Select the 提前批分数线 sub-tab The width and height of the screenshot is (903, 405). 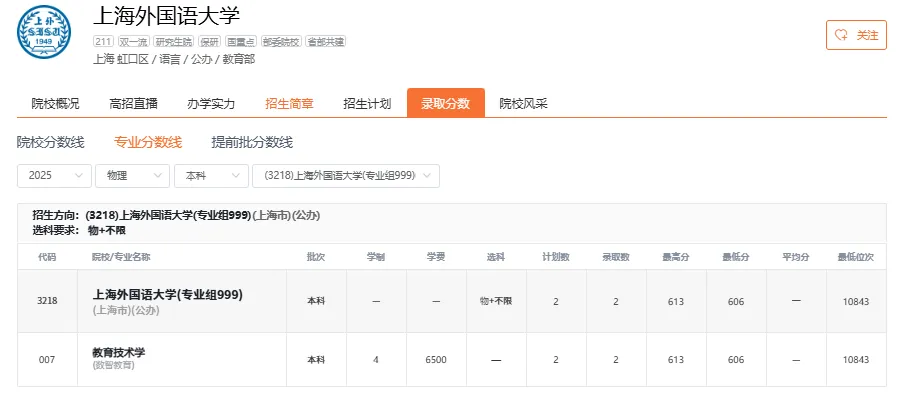pos(252,142)
